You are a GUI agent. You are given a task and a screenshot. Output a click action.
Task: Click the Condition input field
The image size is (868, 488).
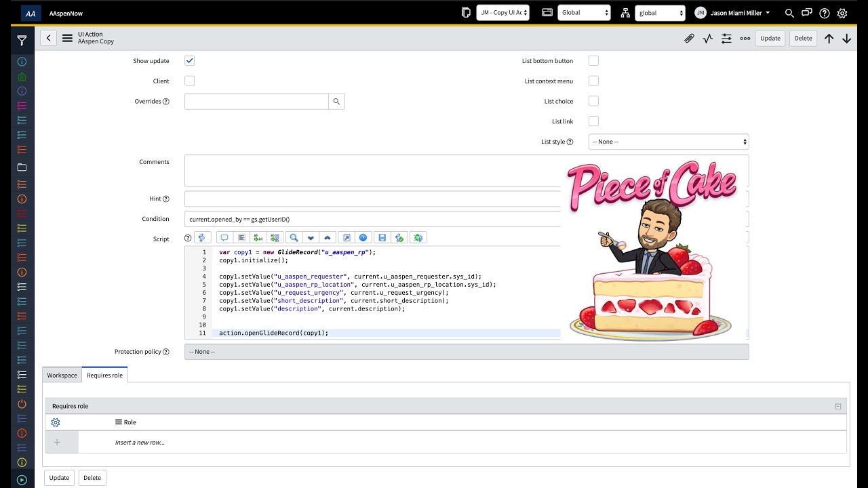point(373,219)
